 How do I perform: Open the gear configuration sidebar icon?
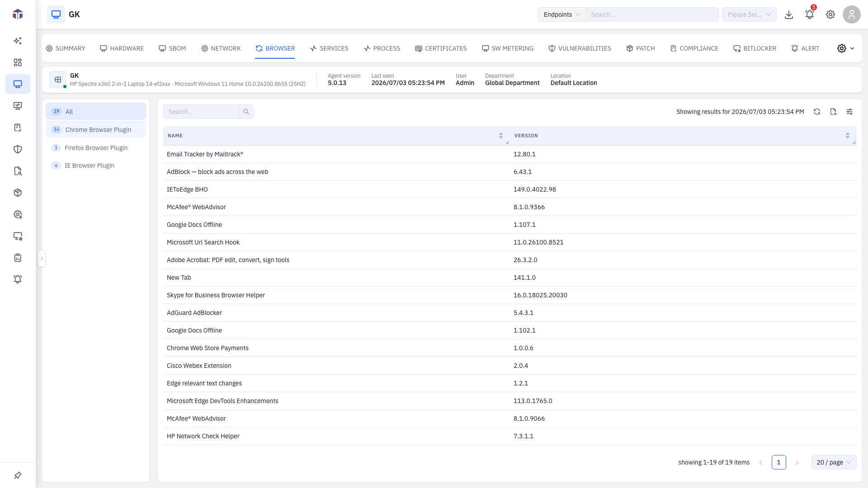coord(18,214)
